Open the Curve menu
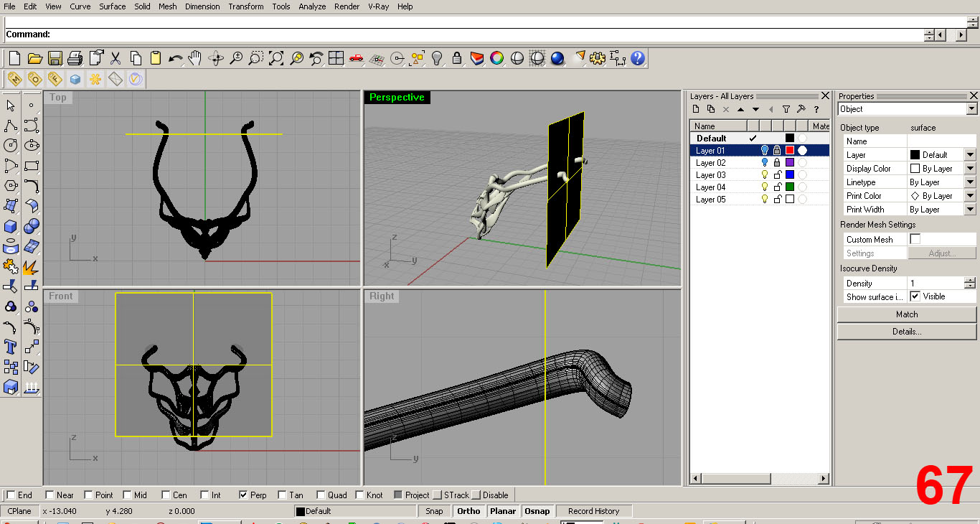The width and height of the screenshot is (980, 524). click(80, 6)
